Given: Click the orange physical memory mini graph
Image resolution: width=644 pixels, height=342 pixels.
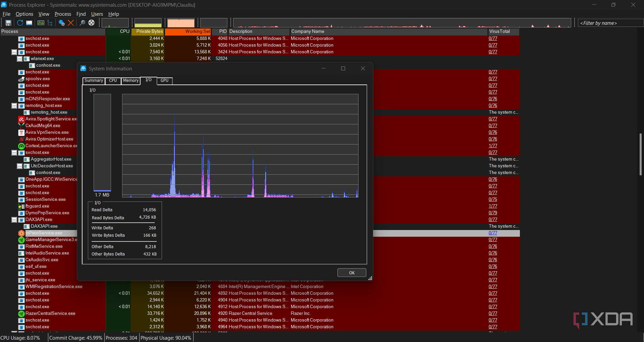Looking at the screenshot, I should [x=181, y=23].
